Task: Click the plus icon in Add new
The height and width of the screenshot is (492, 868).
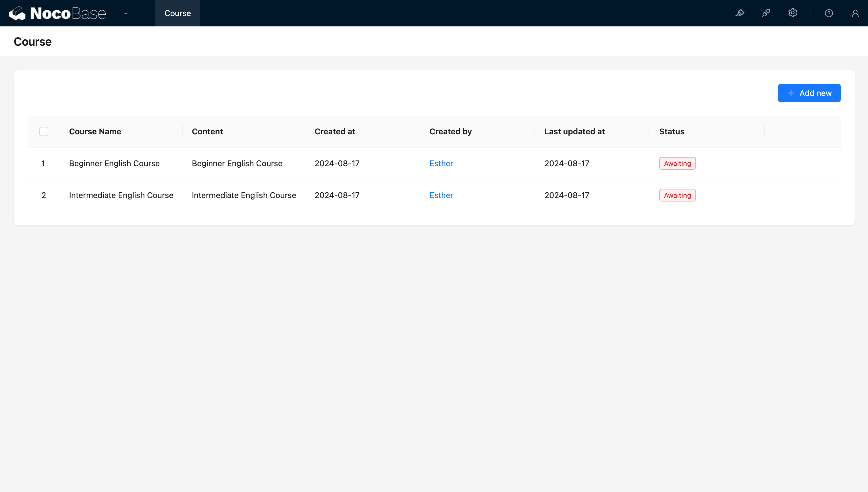Action: click(790, 93)
